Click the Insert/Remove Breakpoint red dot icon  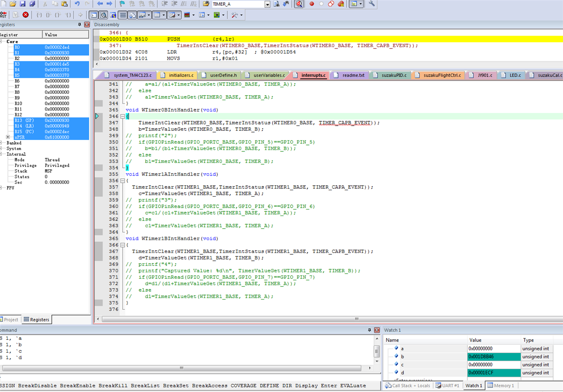(312, 4)
